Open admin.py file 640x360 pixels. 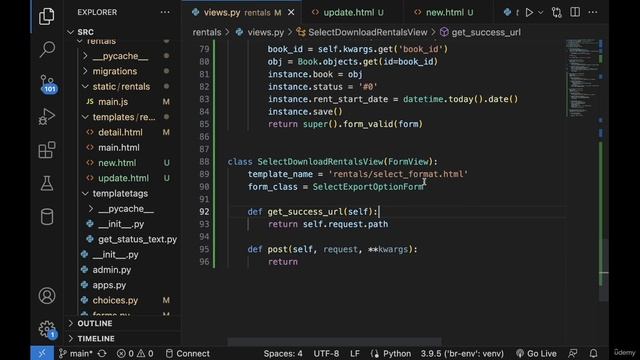111,270
